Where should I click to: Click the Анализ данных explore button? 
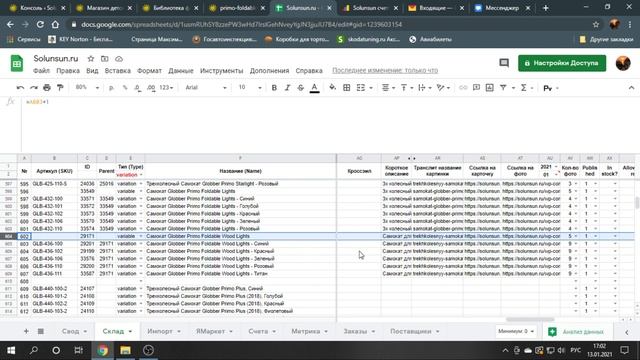point(578,332)
